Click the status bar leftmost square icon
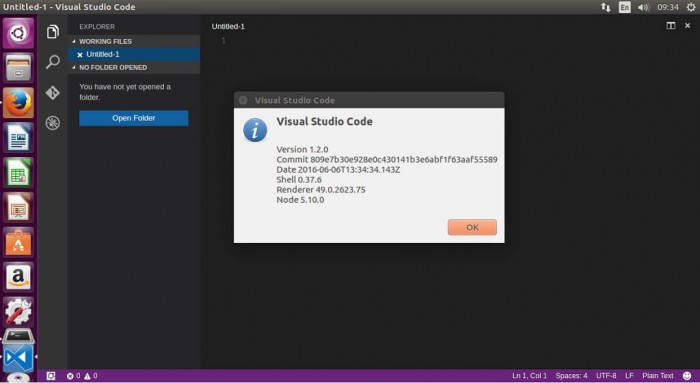Image resolution: width=700 pixels, height=383 pixels. (x=51, y=376)
